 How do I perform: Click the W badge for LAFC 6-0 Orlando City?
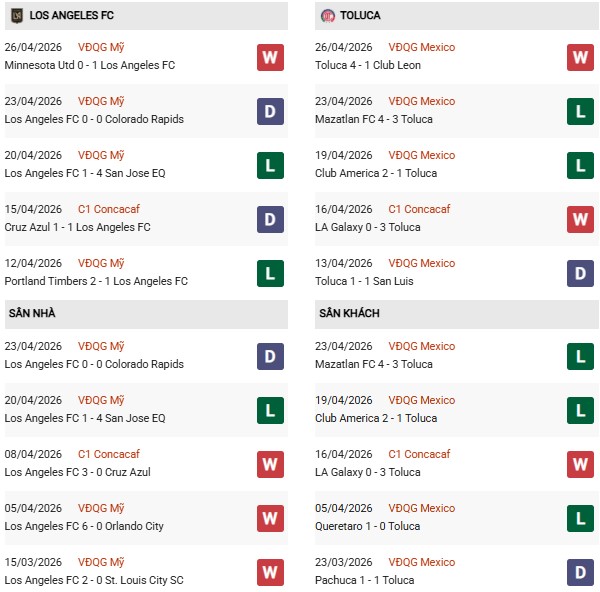tap(270, 518)
